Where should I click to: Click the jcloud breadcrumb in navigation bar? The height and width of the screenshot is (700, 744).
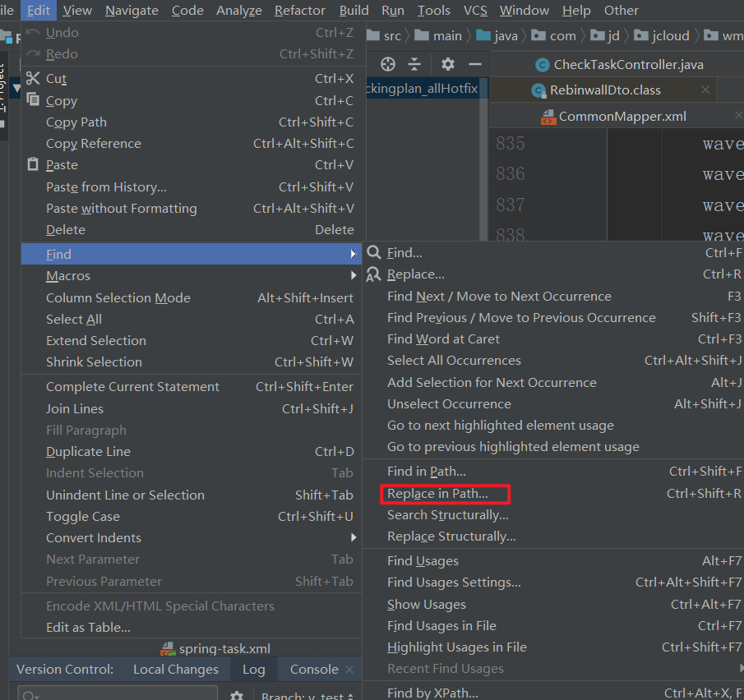tap(669, 35)
